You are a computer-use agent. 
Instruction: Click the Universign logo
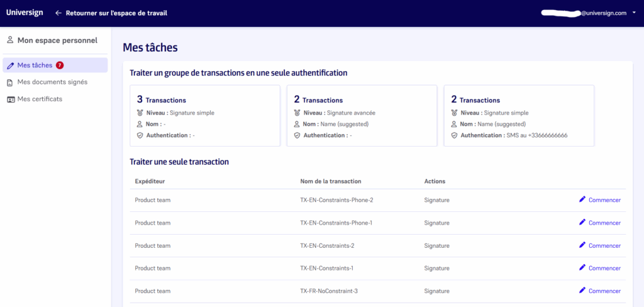coord(24,13)
